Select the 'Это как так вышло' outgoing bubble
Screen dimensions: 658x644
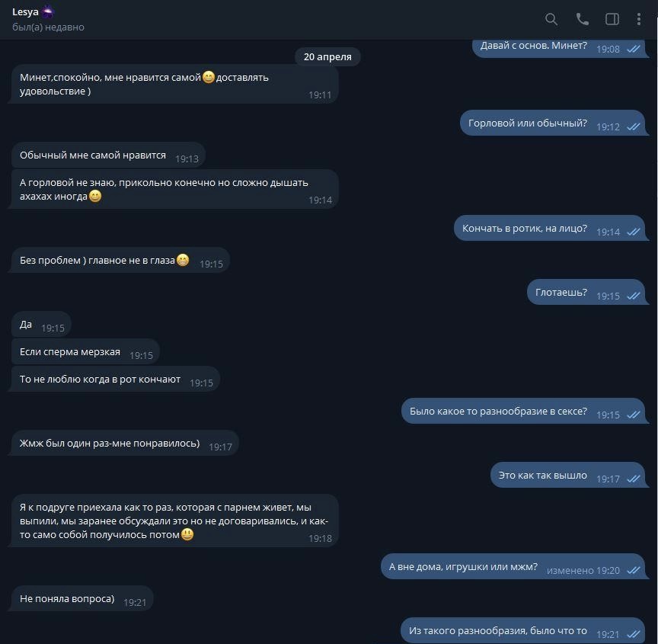[567, 475]
